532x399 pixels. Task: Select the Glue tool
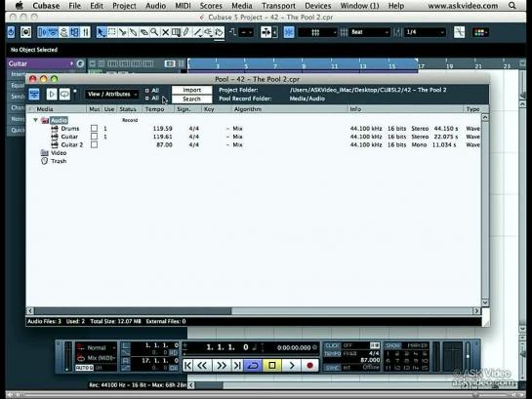coord(134,32)
